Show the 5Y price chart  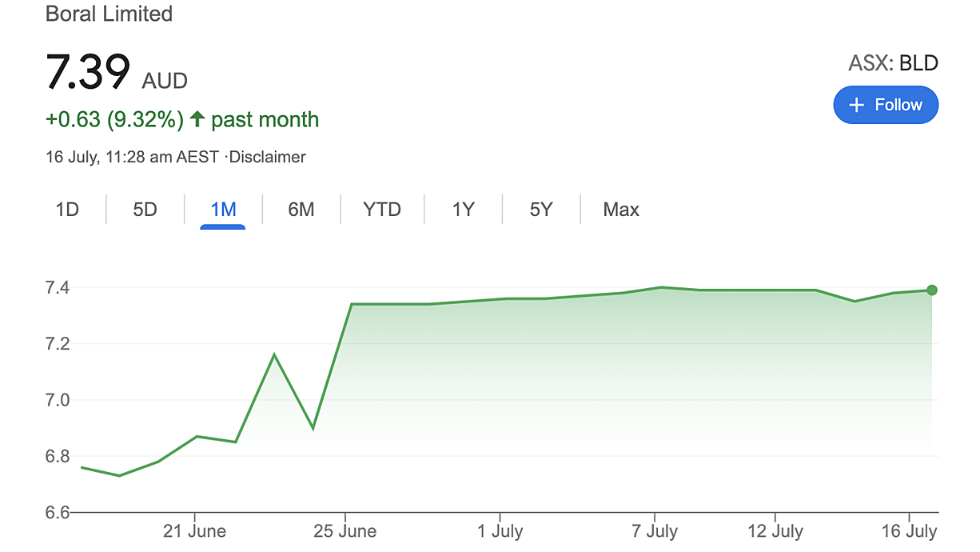pos(541,210)
